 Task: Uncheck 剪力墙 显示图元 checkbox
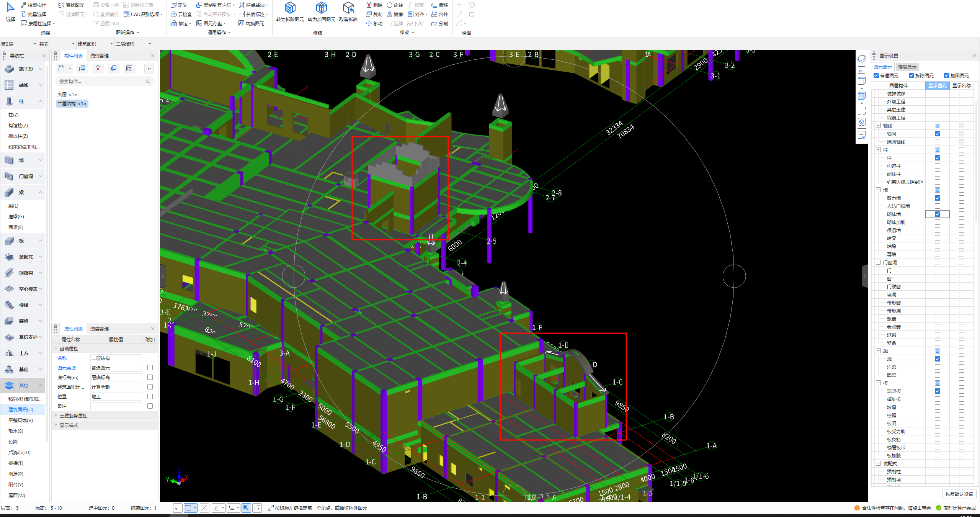(937, 198)
